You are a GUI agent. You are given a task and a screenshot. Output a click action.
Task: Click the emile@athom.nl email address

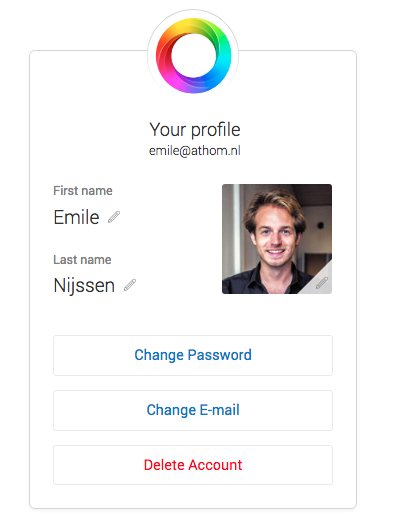pyautogui.click(x=195, y=151)
